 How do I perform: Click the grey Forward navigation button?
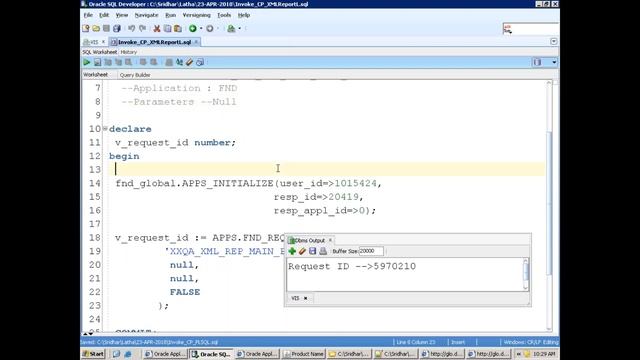tap(209, 29)
